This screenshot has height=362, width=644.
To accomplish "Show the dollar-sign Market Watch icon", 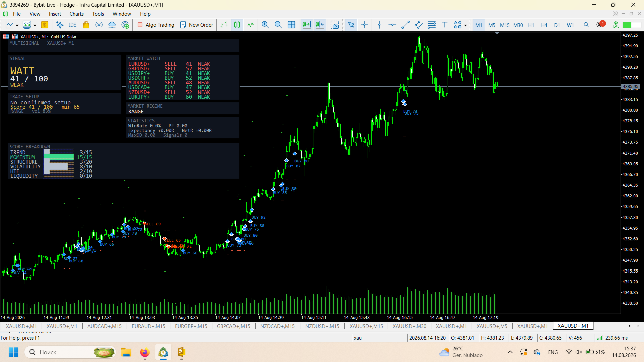I will coord(45,25).
